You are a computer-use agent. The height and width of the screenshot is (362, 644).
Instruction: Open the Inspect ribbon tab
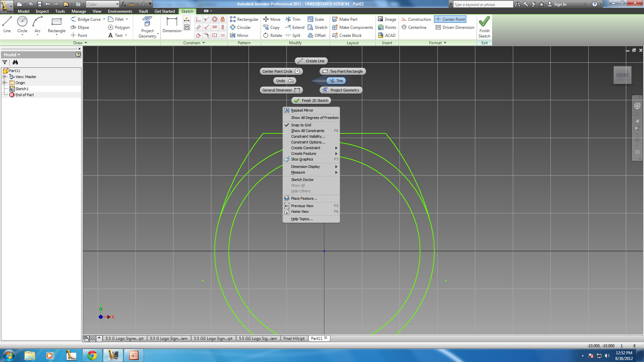[42, 11]
